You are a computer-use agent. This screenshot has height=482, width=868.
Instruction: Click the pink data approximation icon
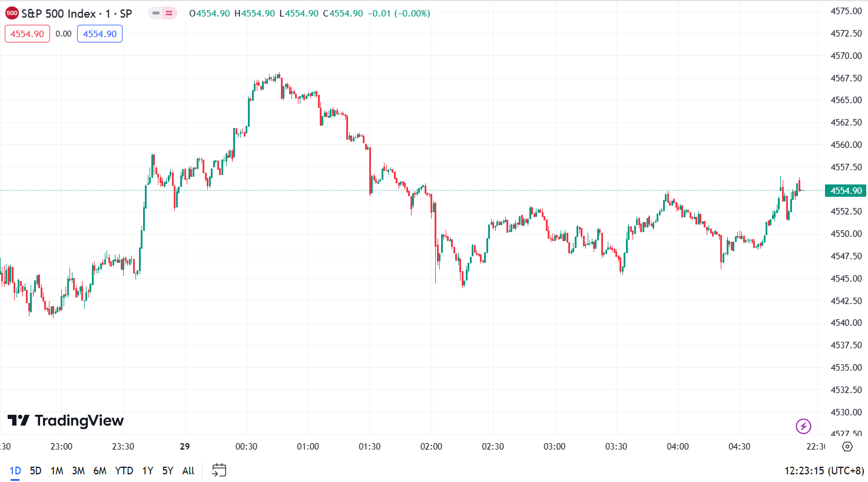170,13
